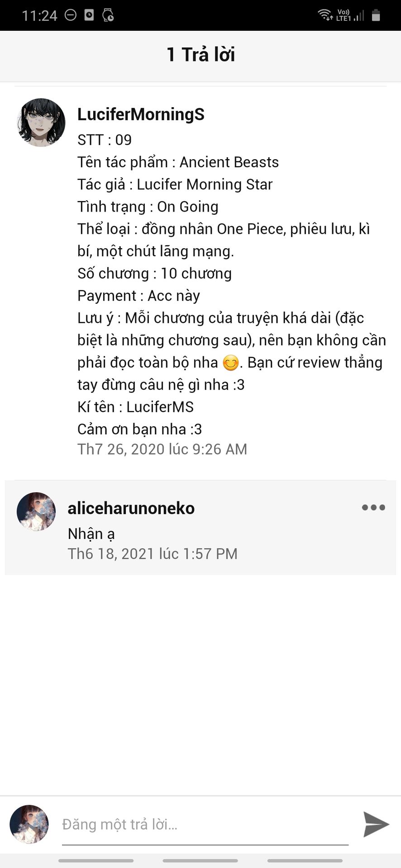Tap the Wi-Fi status icon
The height and width of the screenshot is (868, 401).
325,15
